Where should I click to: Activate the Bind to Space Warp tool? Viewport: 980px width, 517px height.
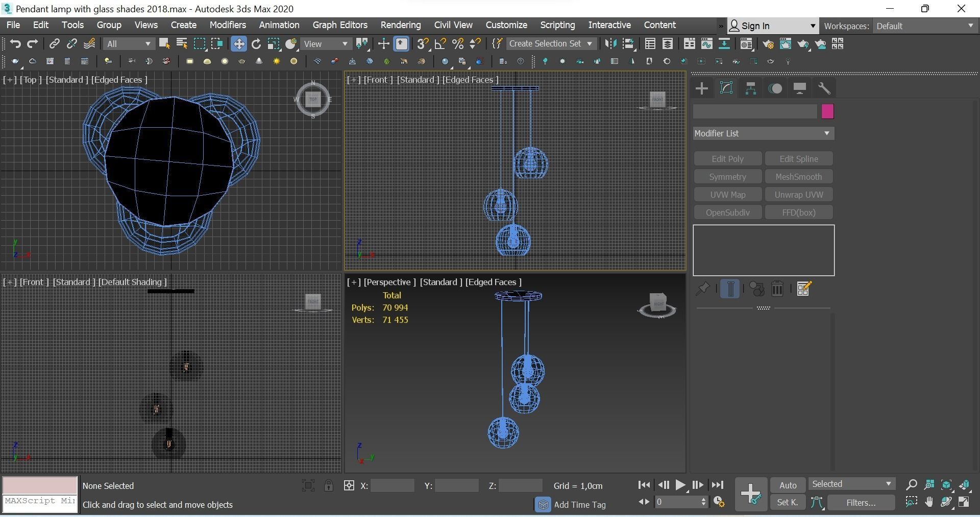coord(90,44)
